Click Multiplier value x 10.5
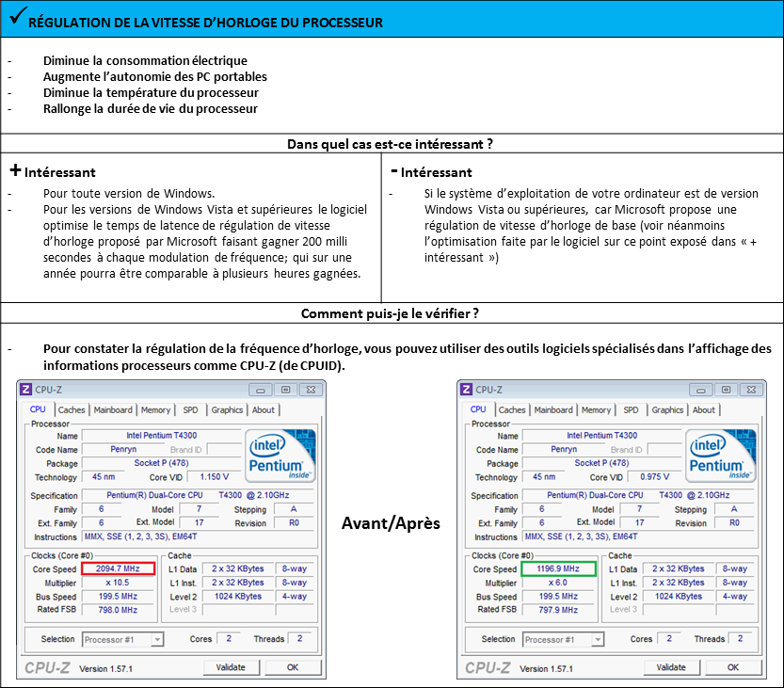784x688 pixels. coord(118,583)
